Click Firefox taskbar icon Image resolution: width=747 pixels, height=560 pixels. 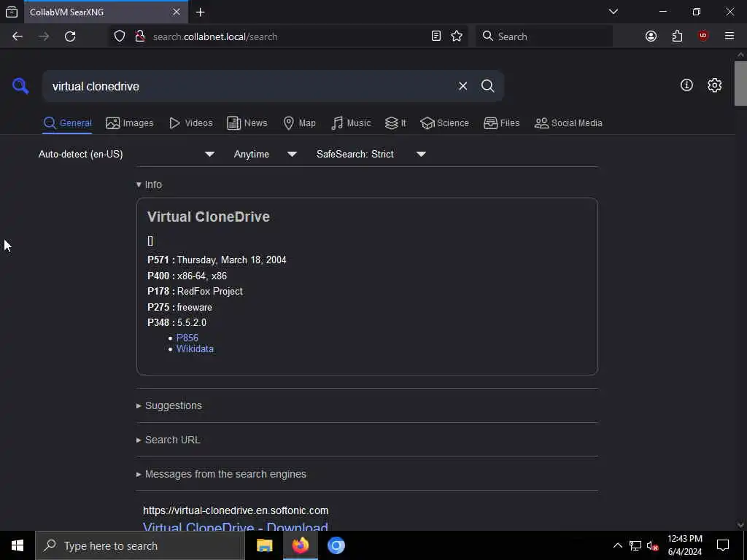[x=300, y=545]
